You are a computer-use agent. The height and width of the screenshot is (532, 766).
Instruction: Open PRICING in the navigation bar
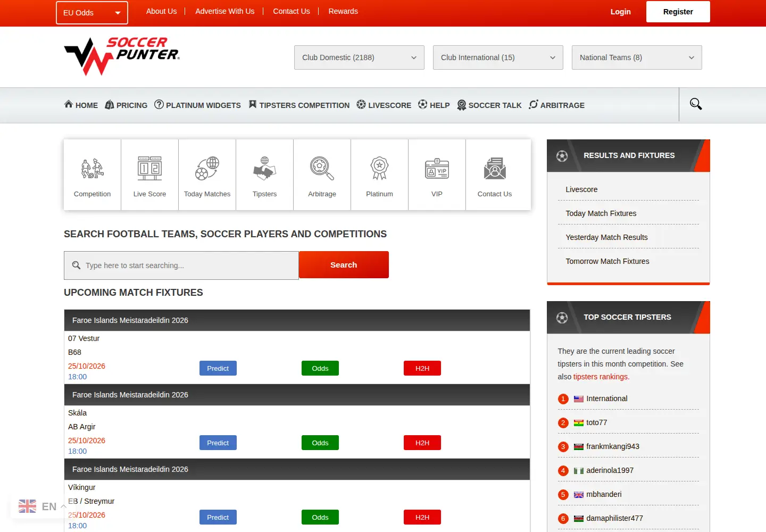click(126, 105)
